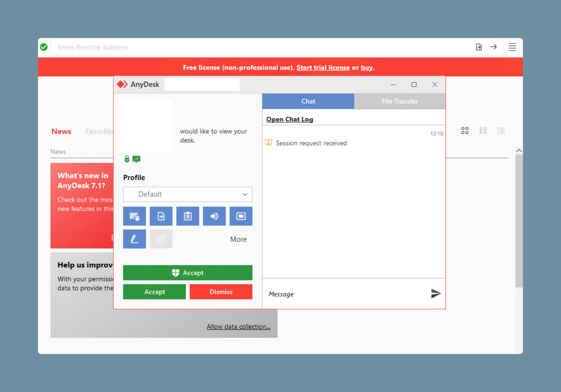This screenshot has height=392, width=561.
Task: Click the Enter Remote Address field
Action: coord(262,47)
